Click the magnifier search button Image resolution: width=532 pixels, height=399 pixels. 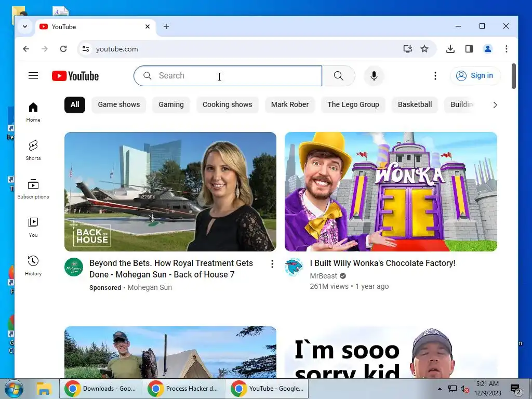click(338, 76)
